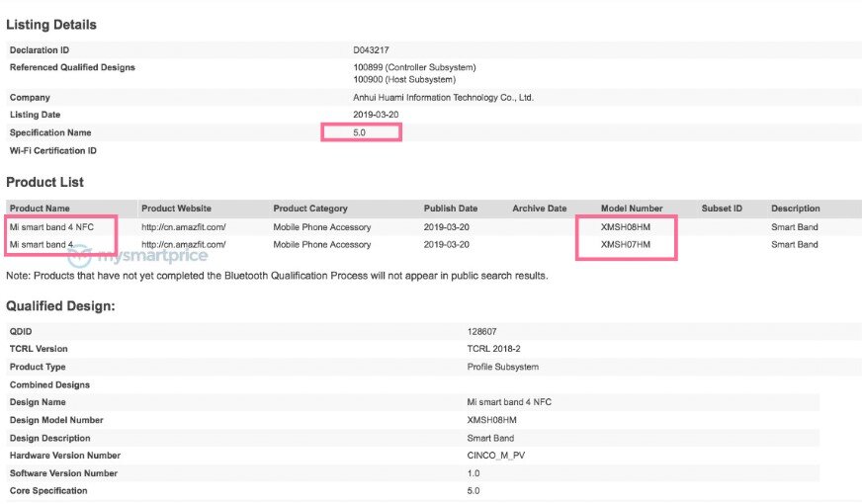Screen dimensions: 862x504
Task: Click Core Specification value 5.0
Action: [474, 491]
